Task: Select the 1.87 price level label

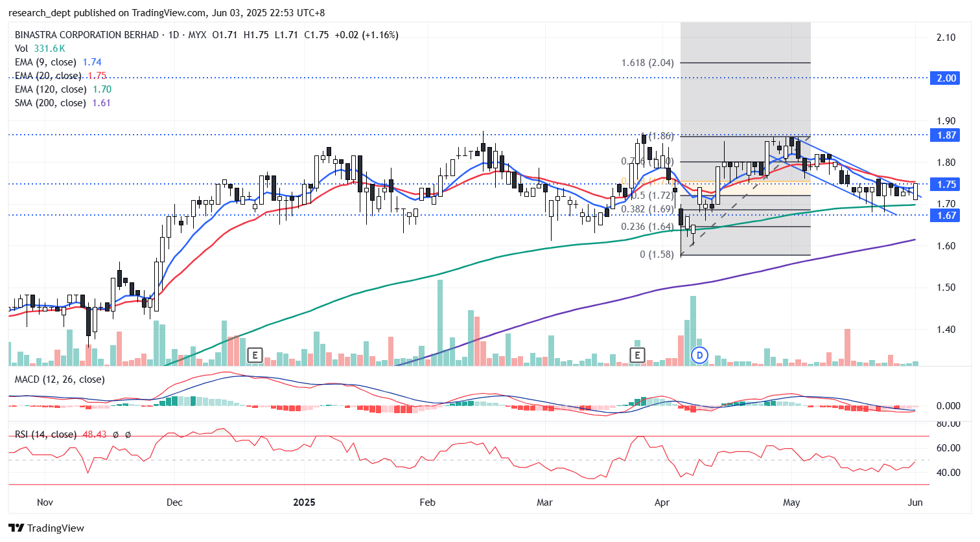Action: (946, 135)
